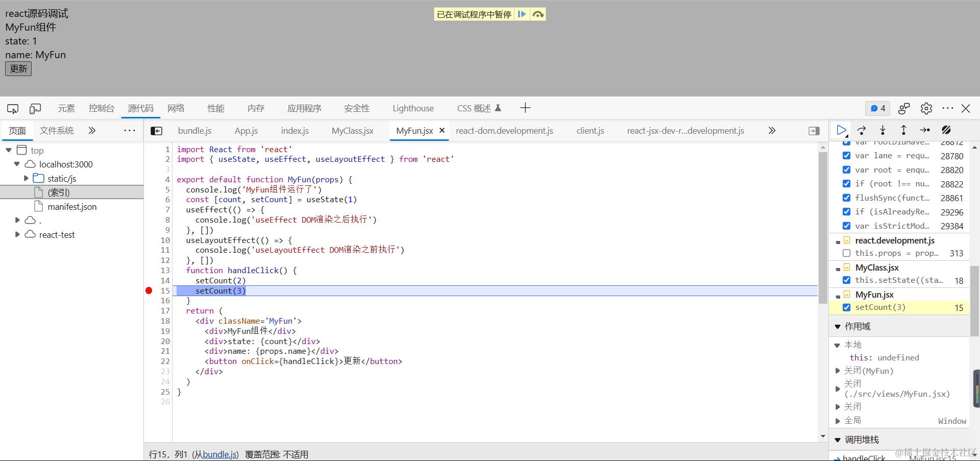Uncheck breakpoint 'setCount(3)' line 15
The height and width of the screenshot is (461, 980).
(846, 307)
